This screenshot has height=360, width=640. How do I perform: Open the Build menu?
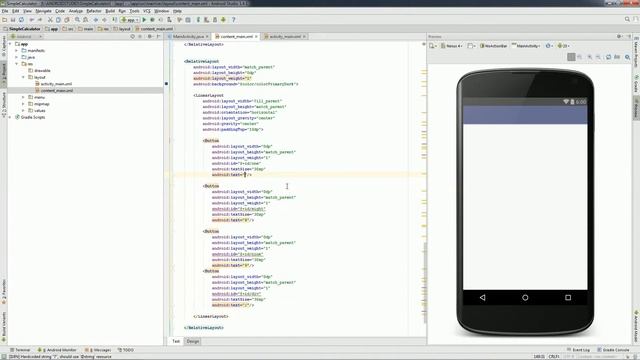pos(110,11)
